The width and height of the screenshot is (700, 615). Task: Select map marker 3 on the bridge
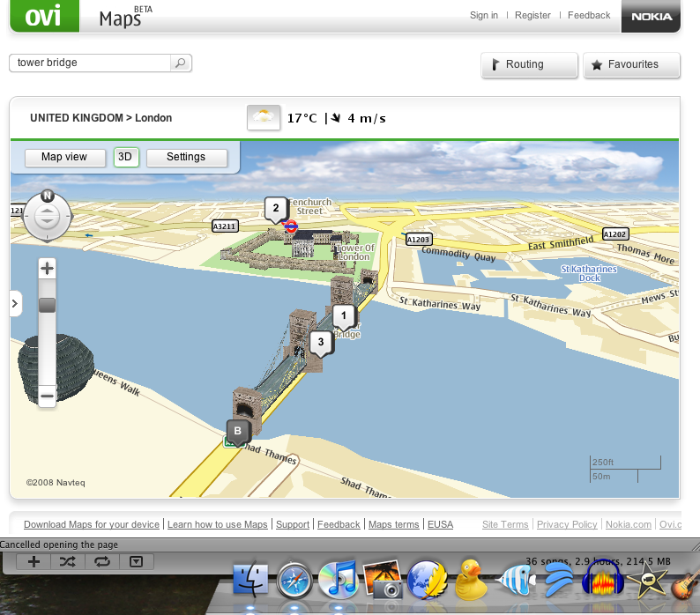[321, 343]
